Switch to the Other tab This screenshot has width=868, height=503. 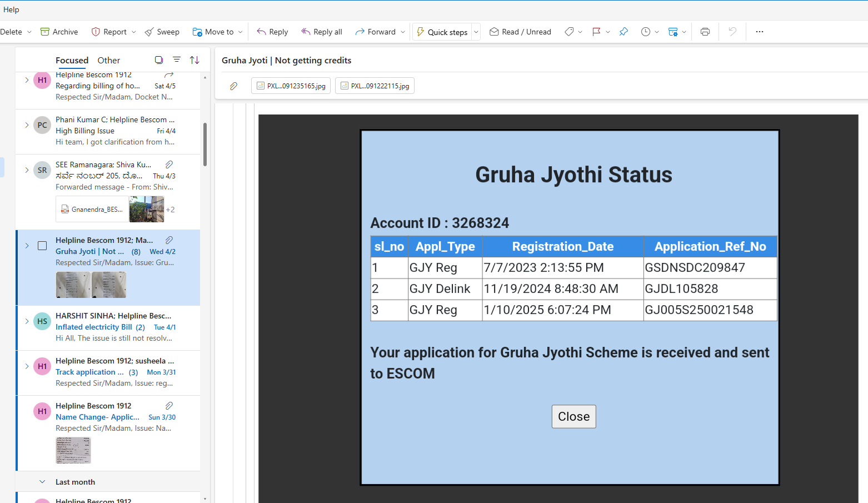[x=108, y=60]
